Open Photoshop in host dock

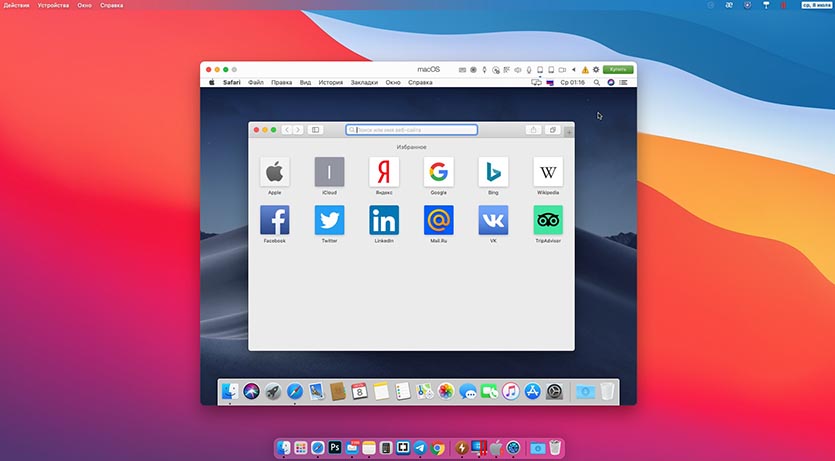335,448
